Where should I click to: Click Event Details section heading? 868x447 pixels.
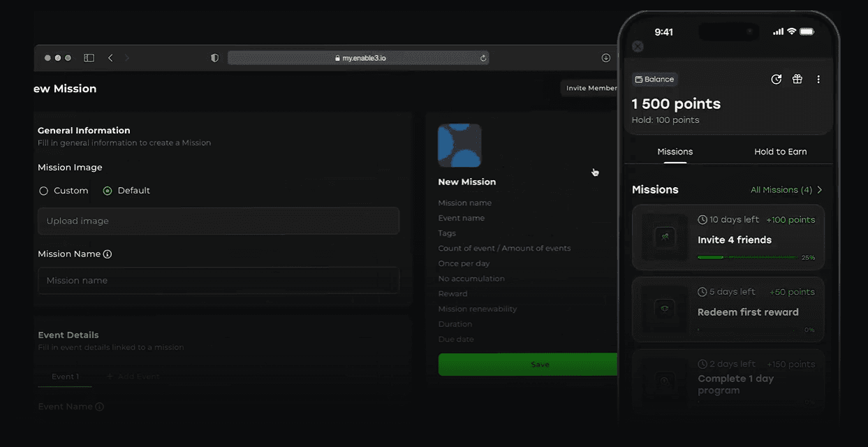pyautogui.click(x=68, y=335)
